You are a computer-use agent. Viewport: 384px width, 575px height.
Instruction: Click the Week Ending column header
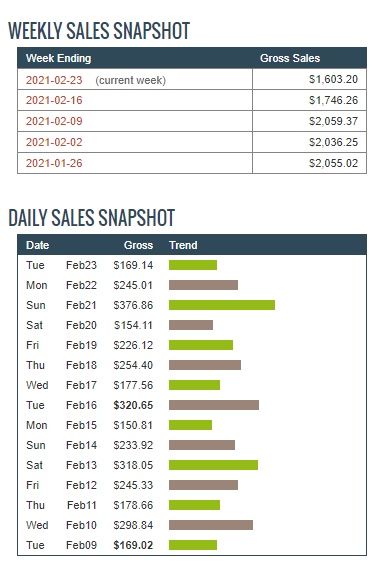click(x=59, y=58)
